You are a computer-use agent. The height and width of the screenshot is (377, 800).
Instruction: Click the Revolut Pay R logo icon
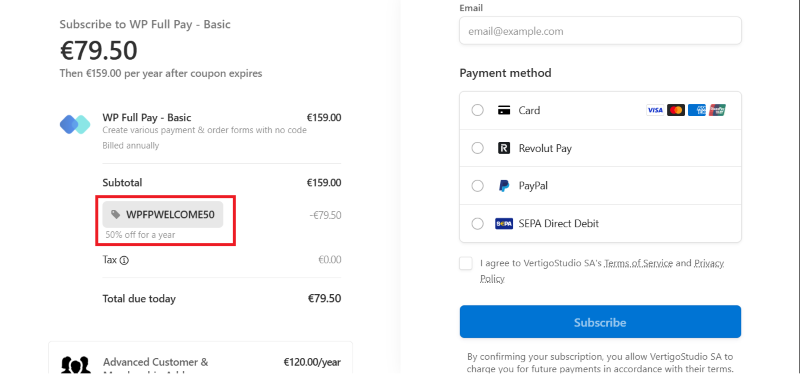(504, 148)
